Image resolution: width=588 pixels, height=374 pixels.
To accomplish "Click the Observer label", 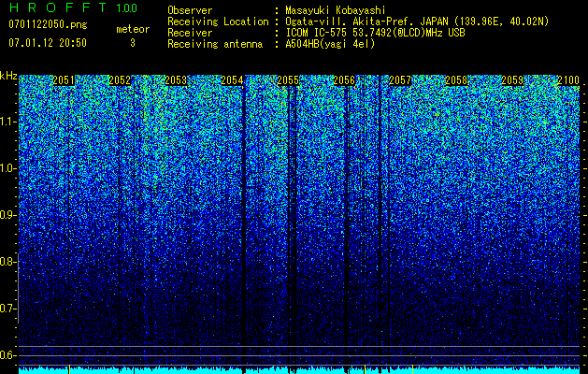I will 190,10.
